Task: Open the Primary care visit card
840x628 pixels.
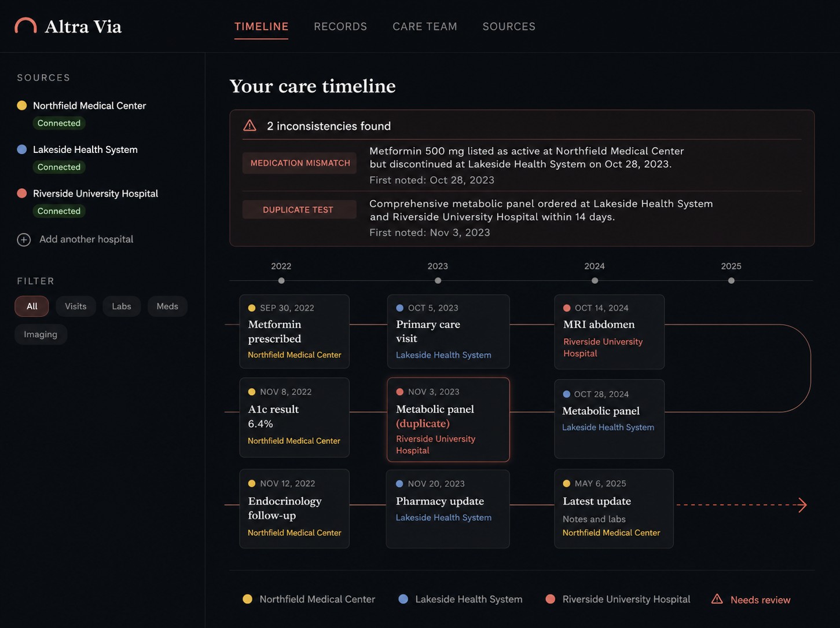Action: pyautogui.click(x=449, y=331)
